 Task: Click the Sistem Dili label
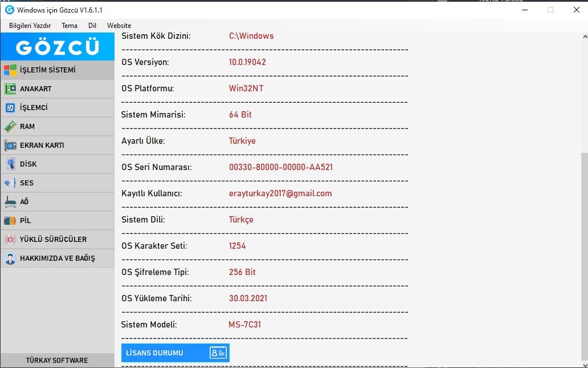tap(143, 220)
